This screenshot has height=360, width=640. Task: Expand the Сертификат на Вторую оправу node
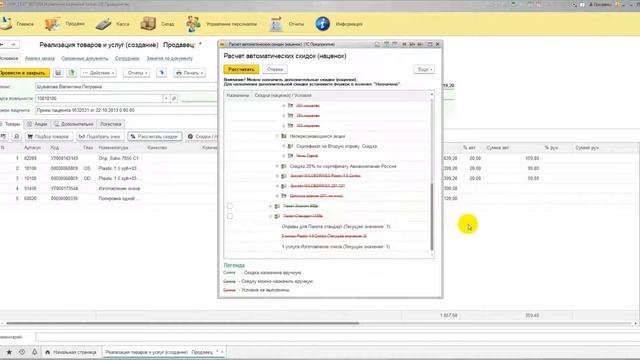[284, 146]
